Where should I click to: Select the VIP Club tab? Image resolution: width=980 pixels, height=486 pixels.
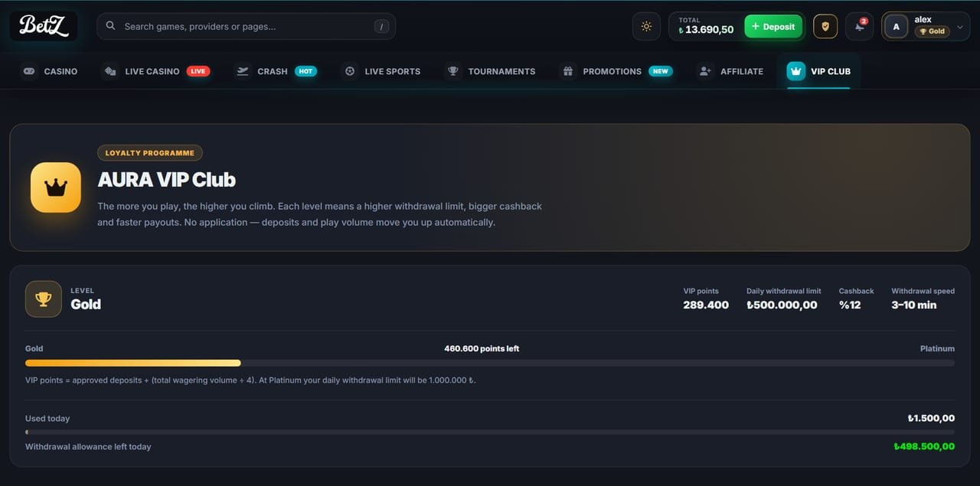818,71
